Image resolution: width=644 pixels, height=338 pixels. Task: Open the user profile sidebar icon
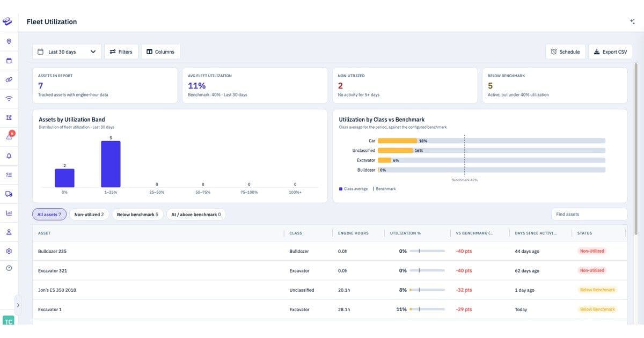pos(9,232)
